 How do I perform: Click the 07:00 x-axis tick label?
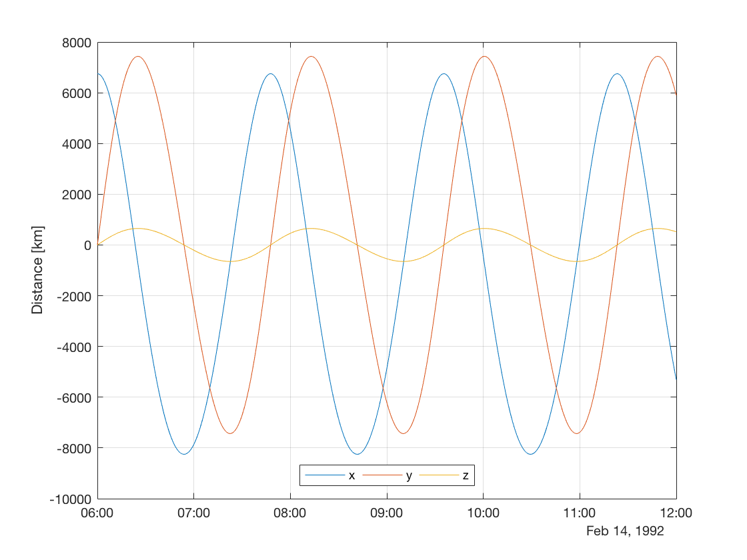pos(193,513)
